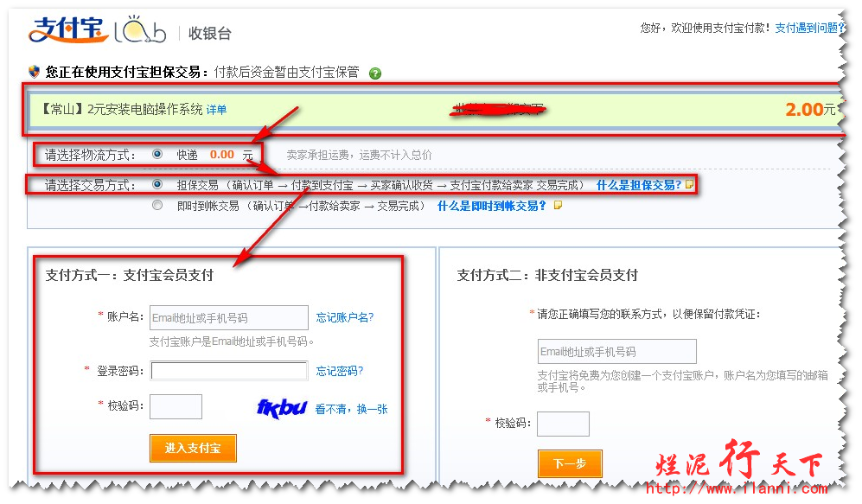This screenshot has height=504, width=862.
Task: Select the 快递 shipping radio button
Action: 157,155
